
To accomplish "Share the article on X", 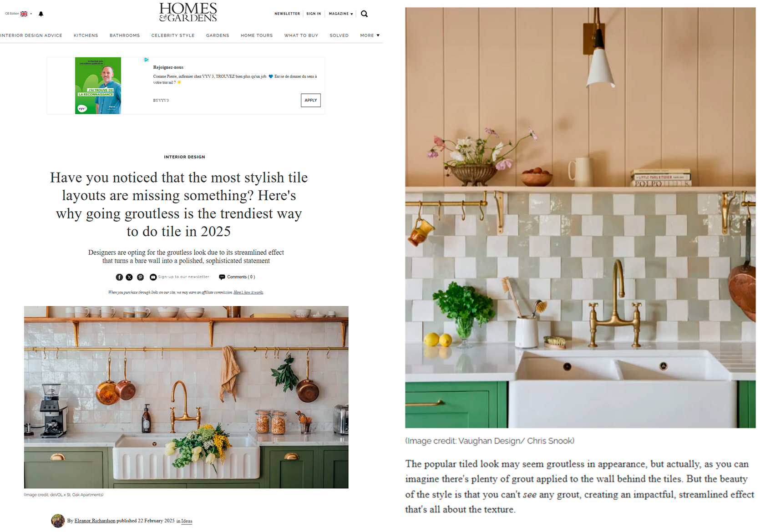I will [130, 277].
